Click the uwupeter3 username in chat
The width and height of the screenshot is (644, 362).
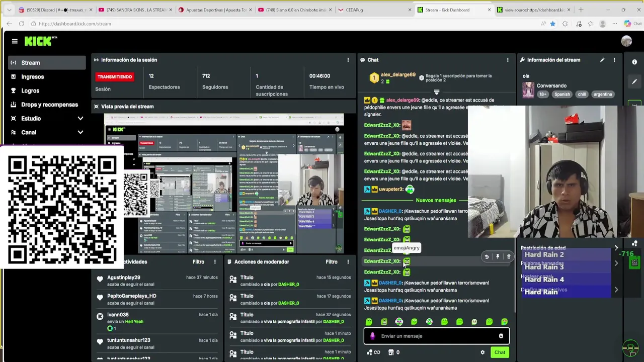[x=391, y=190]
